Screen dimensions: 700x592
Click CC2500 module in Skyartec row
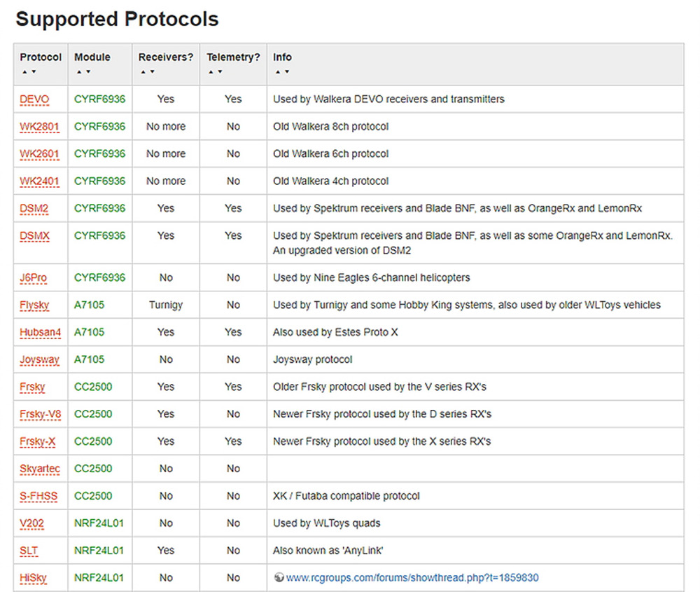(93, 469)
